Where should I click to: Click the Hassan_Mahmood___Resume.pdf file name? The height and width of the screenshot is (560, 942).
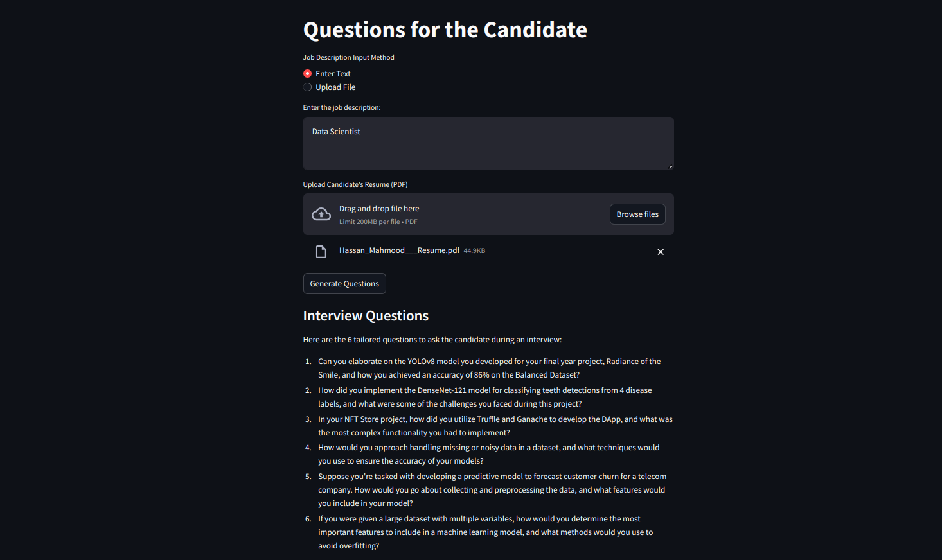coord(399,250)
